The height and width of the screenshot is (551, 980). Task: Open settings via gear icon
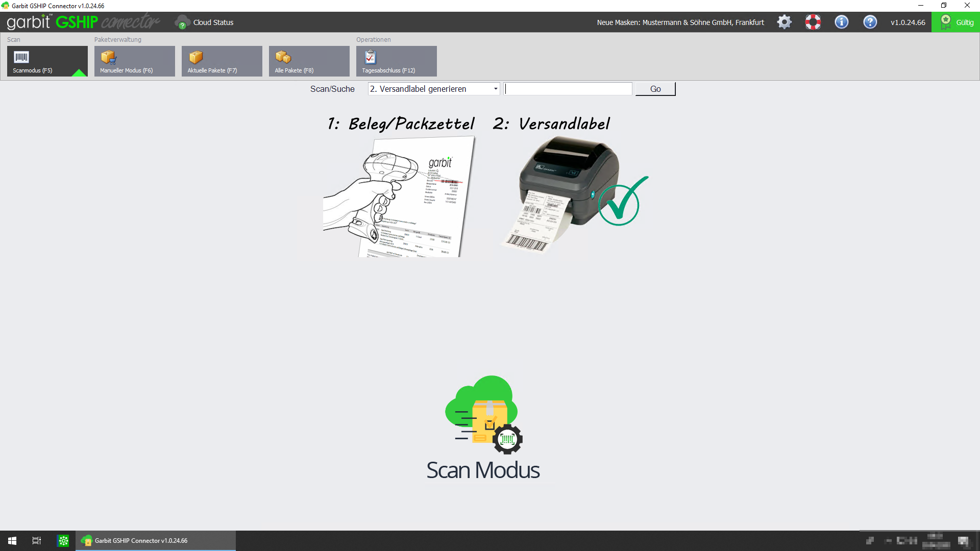point(784,22)
